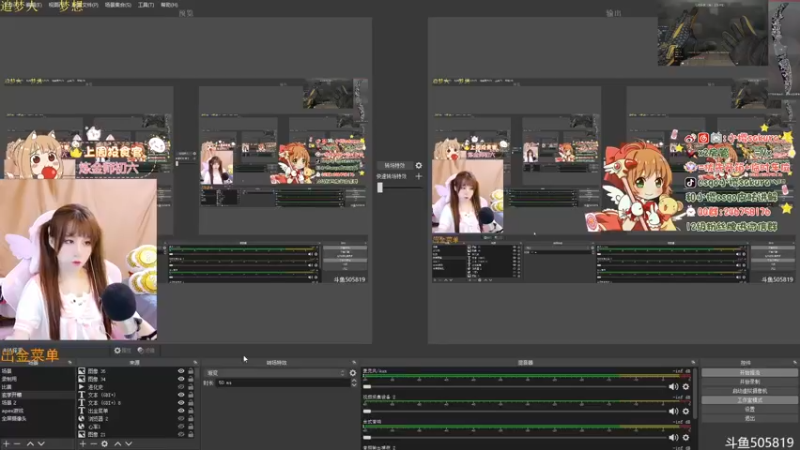Remove selected scene with minus icon
Viewport: 800px width, 450px height.
pos(17,444)
